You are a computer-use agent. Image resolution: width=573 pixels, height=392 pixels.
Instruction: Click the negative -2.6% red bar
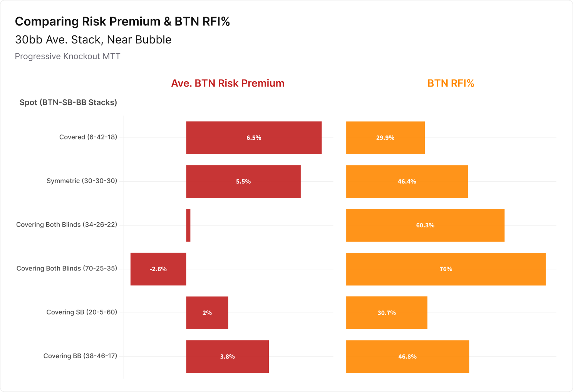coord(158,269)
